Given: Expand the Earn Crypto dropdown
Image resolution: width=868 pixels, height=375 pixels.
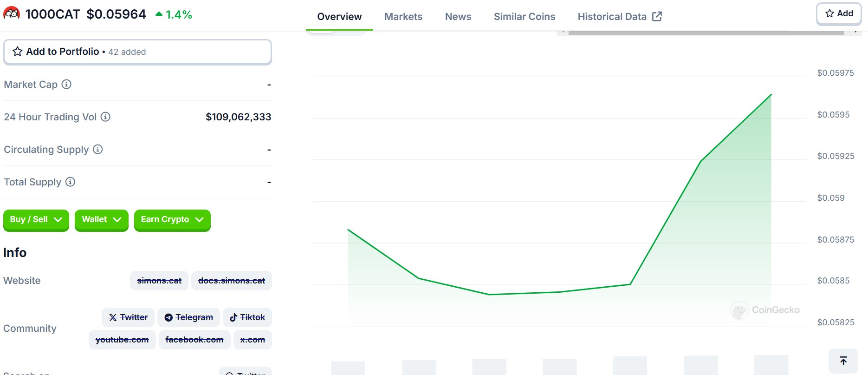Looking at the screenshot, I should (x=172, y=220).
